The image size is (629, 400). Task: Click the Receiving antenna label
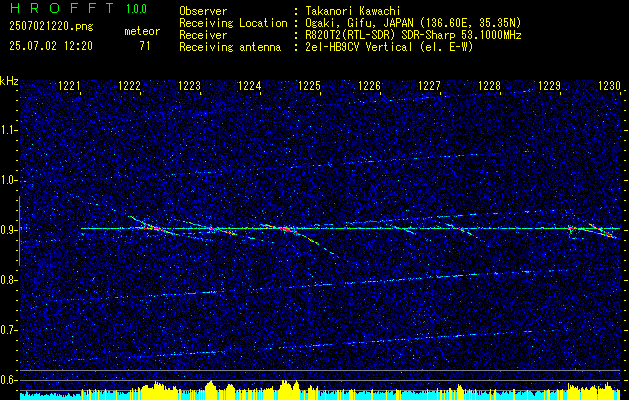pyautogui.click(x=230, y=47)
